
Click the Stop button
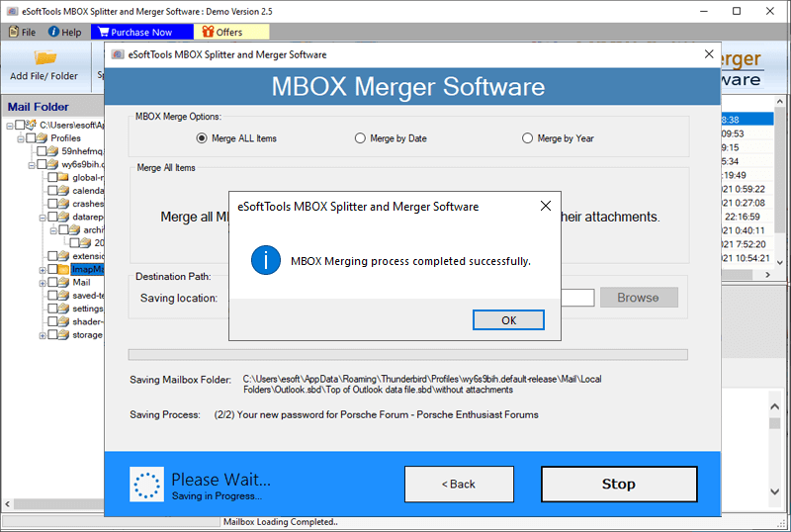tap(619, 485)
